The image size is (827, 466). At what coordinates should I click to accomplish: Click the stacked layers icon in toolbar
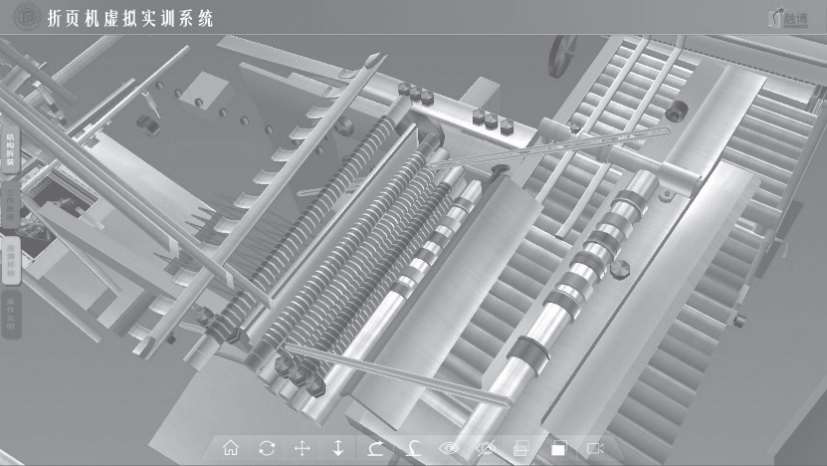click(521, 449)
